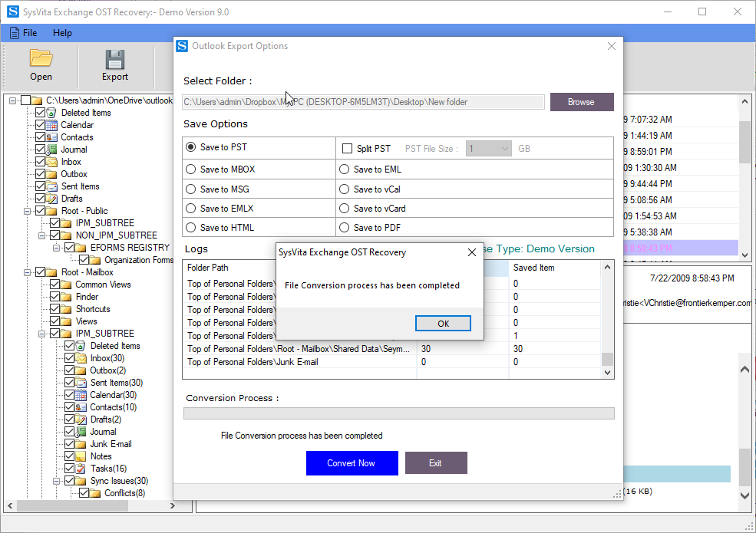Screen dimensions: 756x533
Task: Select the Save to EMLX option
Action: tap(191, 208)
